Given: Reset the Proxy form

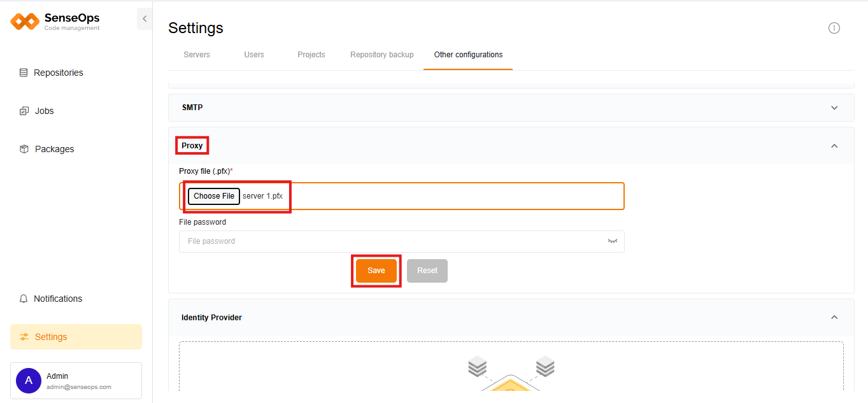Looking at the screenshot, I should (427, 270).
